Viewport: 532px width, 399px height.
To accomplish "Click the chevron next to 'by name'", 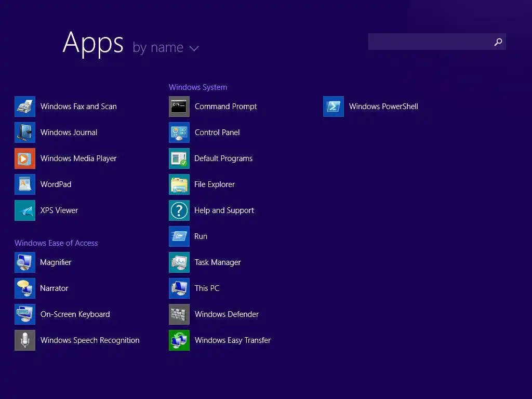I will pos(194,49).
